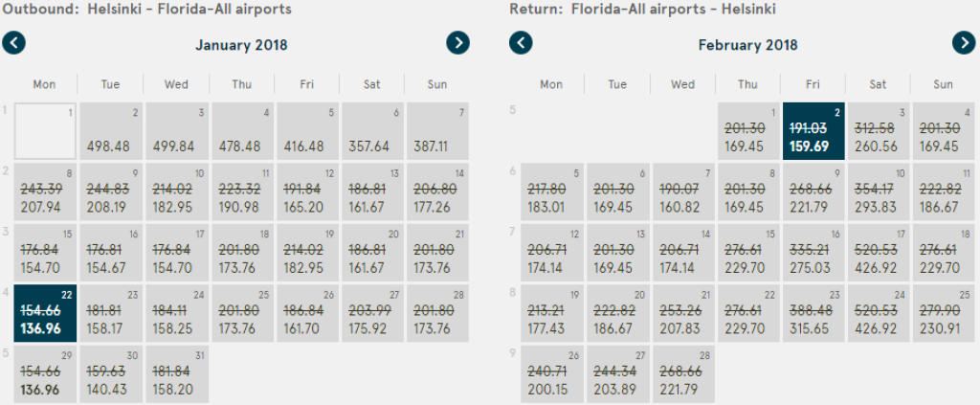Go to previous month in outbound calendar
Image resolution: width=980 pixels, height=405 pixels.
tap(14, 43)
